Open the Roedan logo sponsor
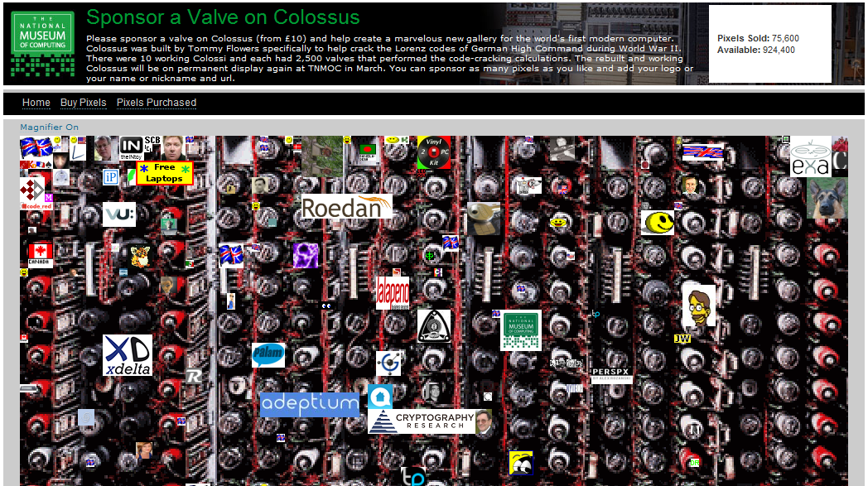Viewport: 868px width, 486px height. pos(346,206)
